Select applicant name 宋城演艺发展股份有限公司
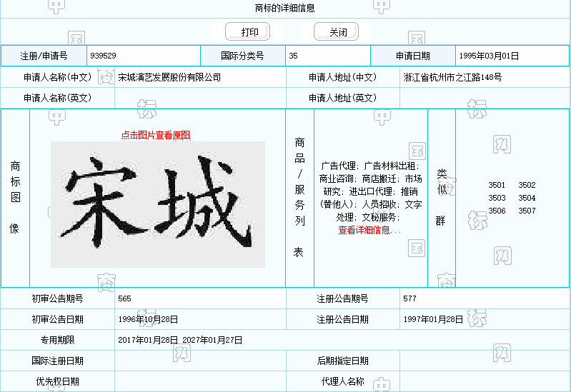Screen dimensions: 571x392 [169, 77]
